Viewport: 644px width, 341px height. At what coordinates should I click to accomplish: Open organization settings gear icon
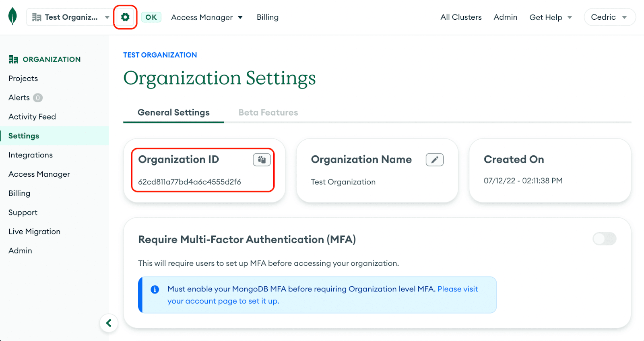(125, 17)
